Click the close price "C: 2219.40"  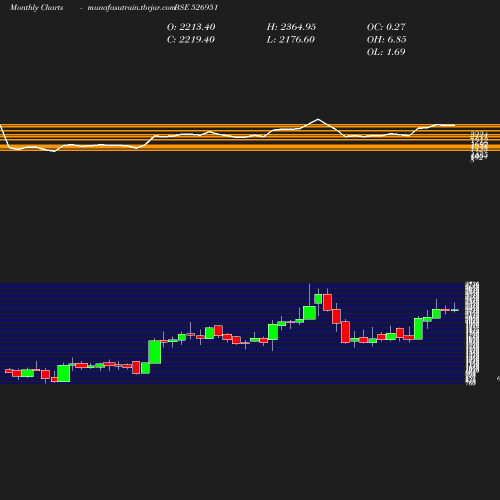[191, 40]
